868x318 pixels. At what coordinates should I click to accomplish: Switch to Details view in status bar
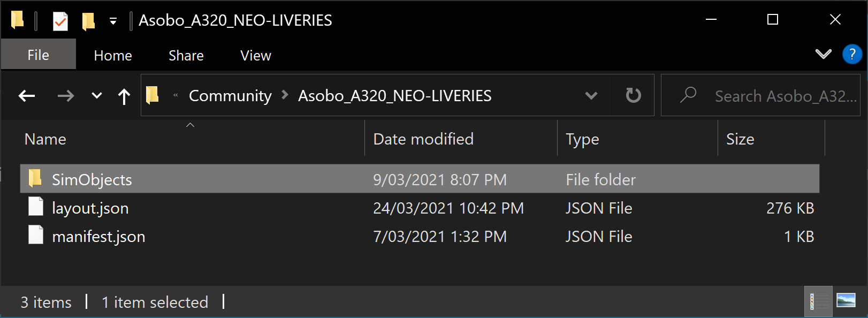click(818, 301)
